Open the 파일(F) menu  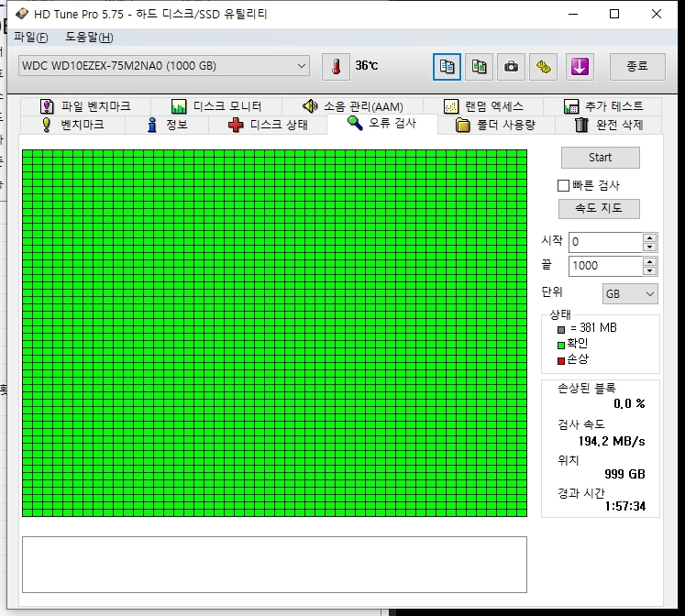coord(31,37)
